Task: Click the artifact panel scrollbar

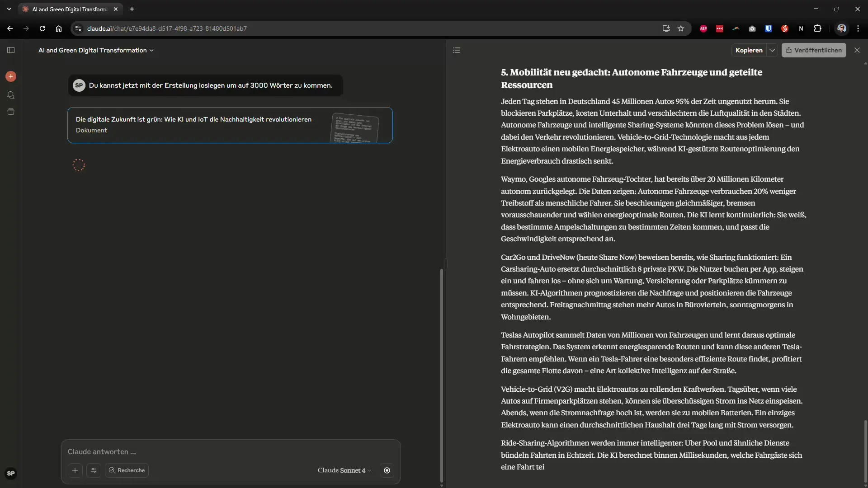Action: (x=865, y=451)
